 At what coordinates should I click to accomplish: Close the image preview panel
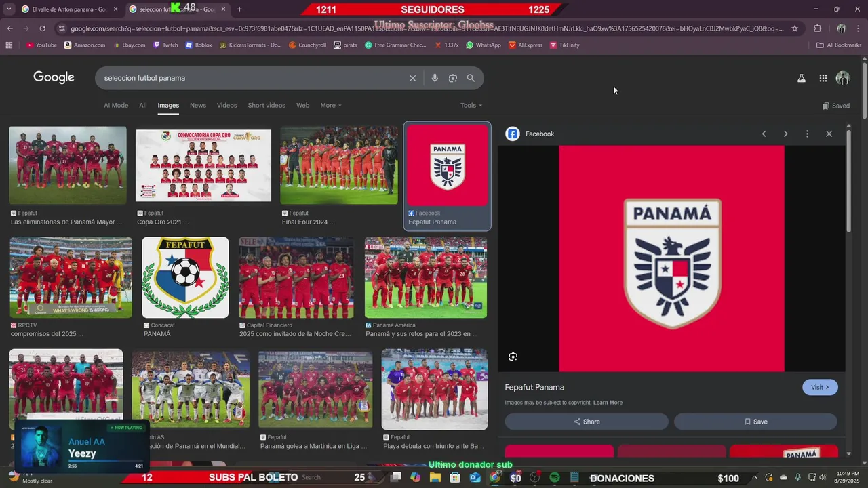pyautogui.click(x=829, y=134)
